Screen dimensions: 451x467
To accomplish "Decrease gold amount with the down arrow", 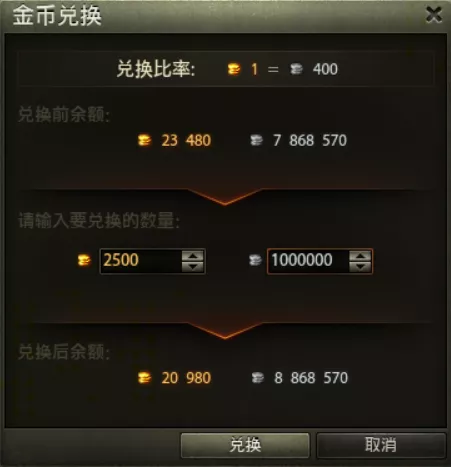I will pos(193,266).
